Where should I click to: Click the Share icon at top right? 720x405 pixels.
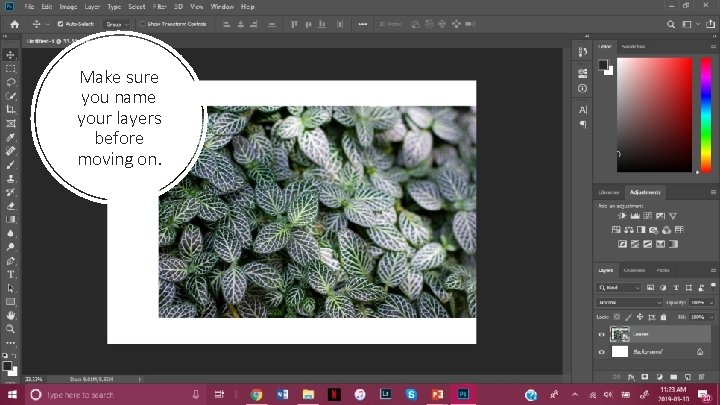710,24
